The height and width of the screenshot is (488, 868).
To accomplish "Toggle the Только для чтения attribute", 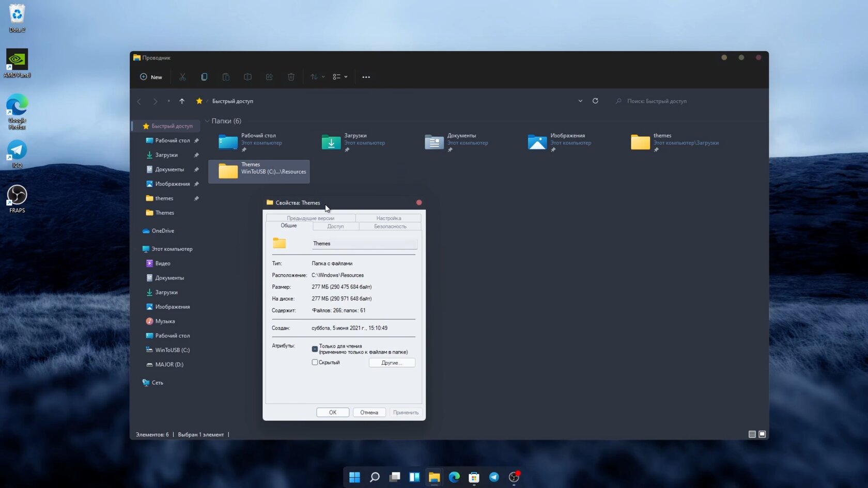I will coord(315,349).
